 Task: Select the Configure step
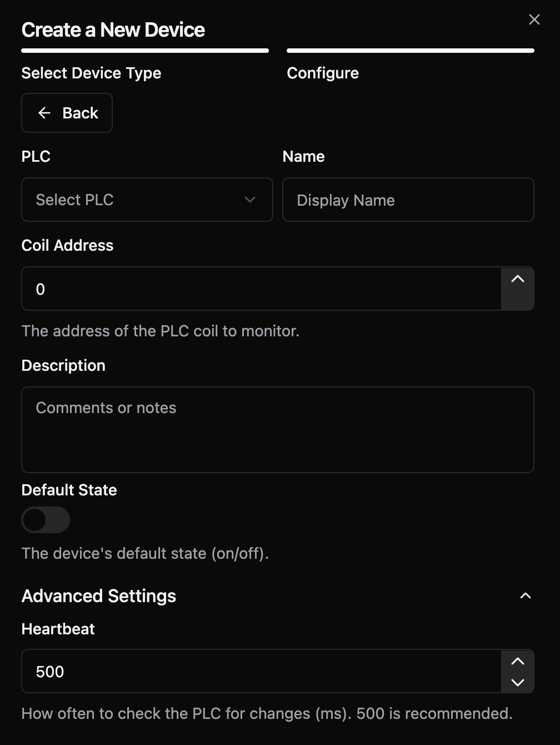323,73
